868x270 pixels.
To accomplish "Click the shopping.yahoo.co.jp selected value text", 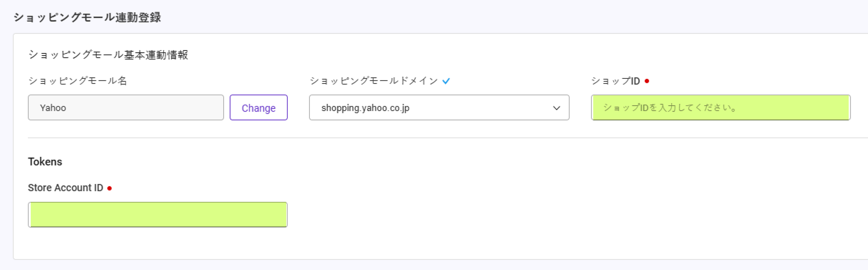I will (x=365, y=108).
